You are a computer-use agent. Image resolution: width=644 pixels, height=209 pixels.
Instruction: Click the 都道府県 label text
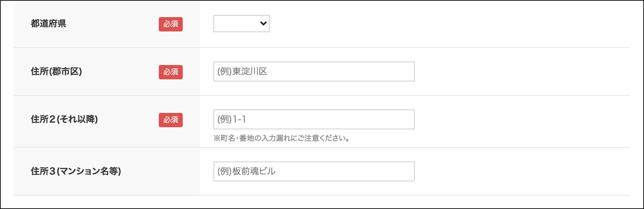click(49, 24)
